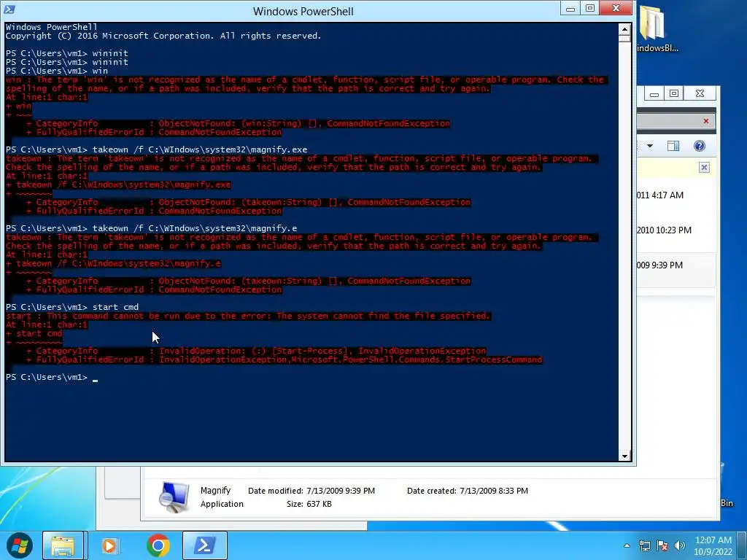Click the Magnify application icon in details pane
Viewport: 747px width, 560px height.
coord(174,497)
